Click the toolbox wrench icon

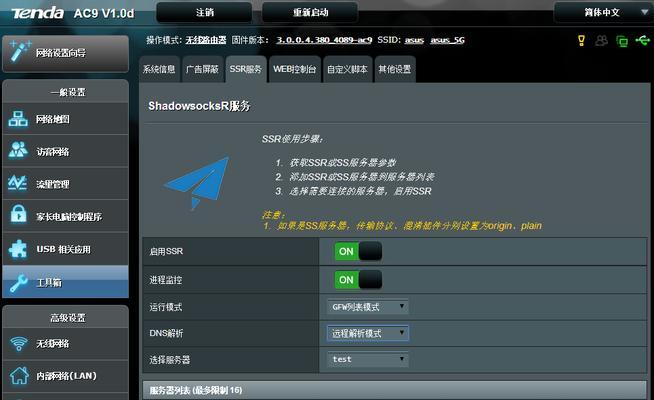coord(19,283)
